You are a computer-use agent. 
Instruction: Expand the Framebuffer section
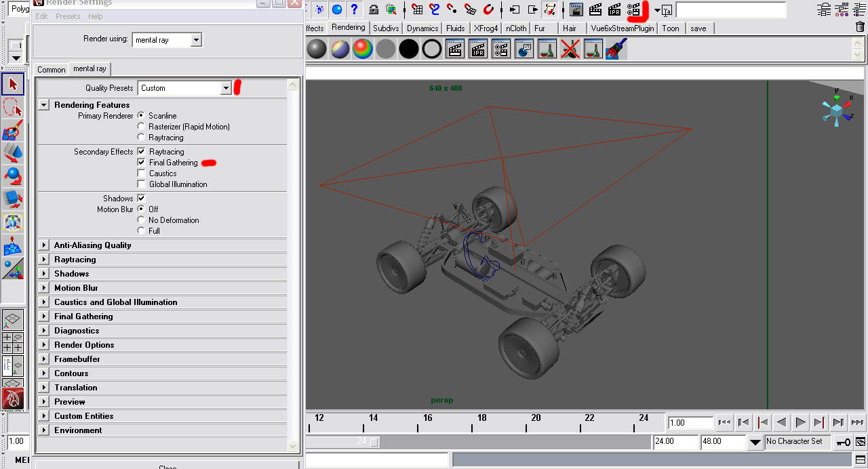(x=44, y=359)
